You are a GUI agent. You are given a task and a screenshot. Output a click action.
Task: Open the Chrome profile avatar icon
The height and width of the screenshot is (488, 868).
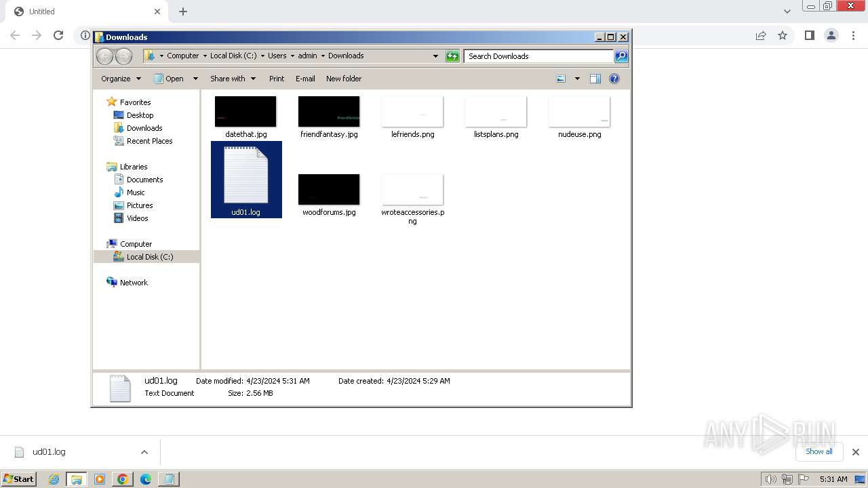click(x=831, y=35)
